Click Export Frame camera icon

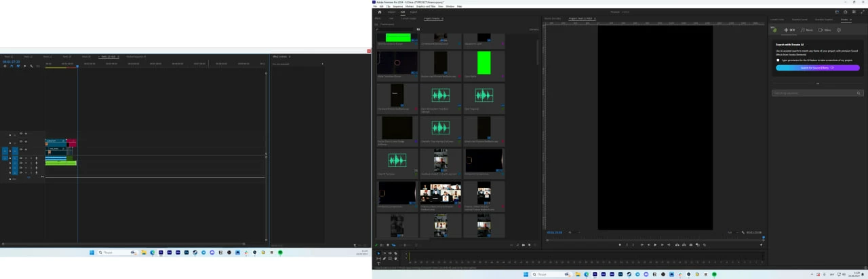[x=690, y=245]
